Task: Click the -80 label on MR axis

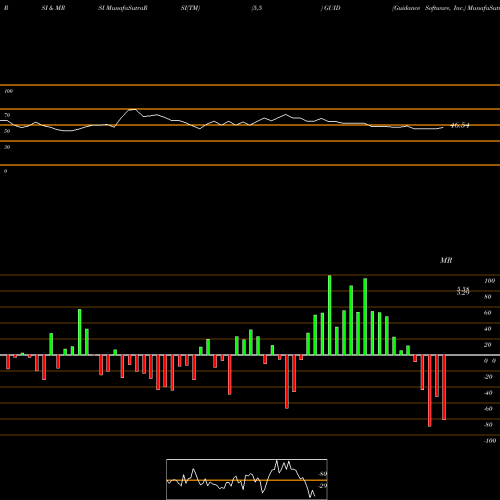Action: point(488,425)
